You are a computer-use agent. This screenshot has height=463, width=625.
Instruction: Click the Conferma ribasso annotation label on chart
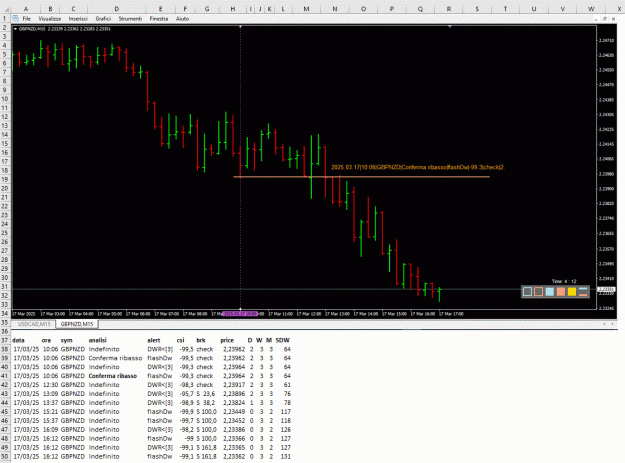[417, 167]
